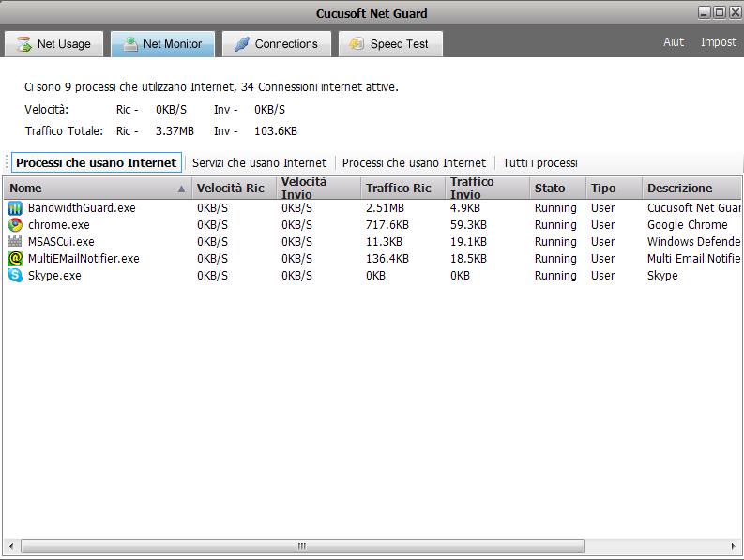Image resolution: width=744 pixels, height=560 pixels.
Task: Click the 18.5KB sent traffic value
Action: tap(468, 259)
